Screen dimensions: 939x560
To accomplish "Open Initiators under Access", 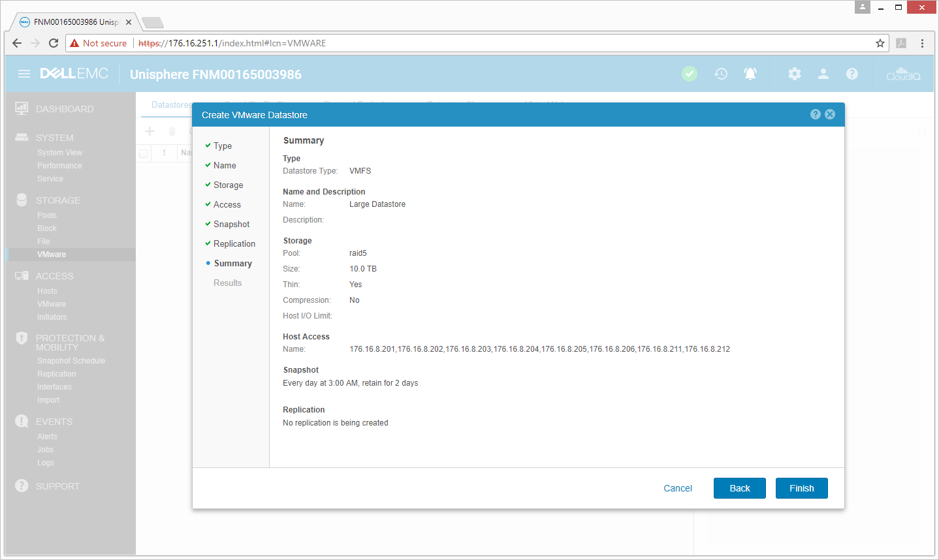I will tap(52, 317).
